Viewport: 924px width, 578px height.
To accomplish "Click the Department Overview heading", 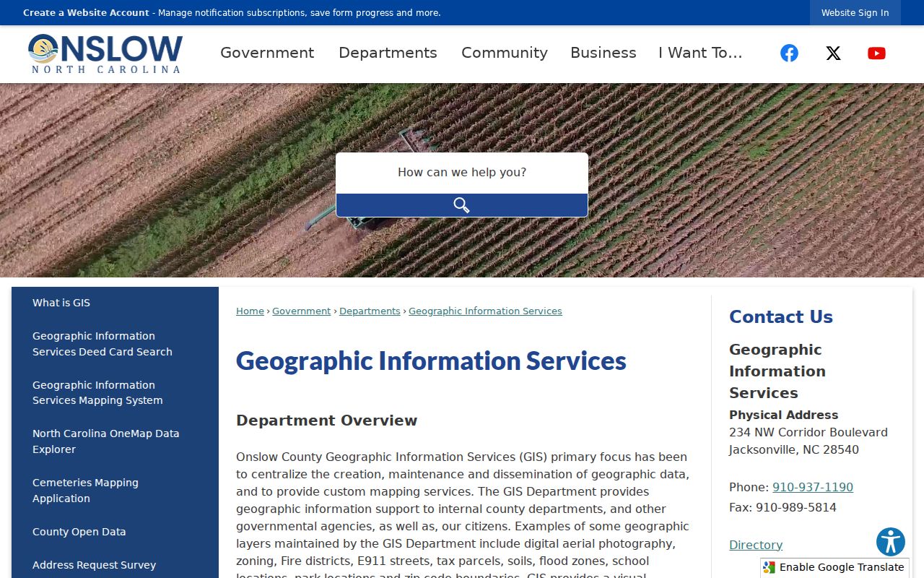I will tap(327, 420).
